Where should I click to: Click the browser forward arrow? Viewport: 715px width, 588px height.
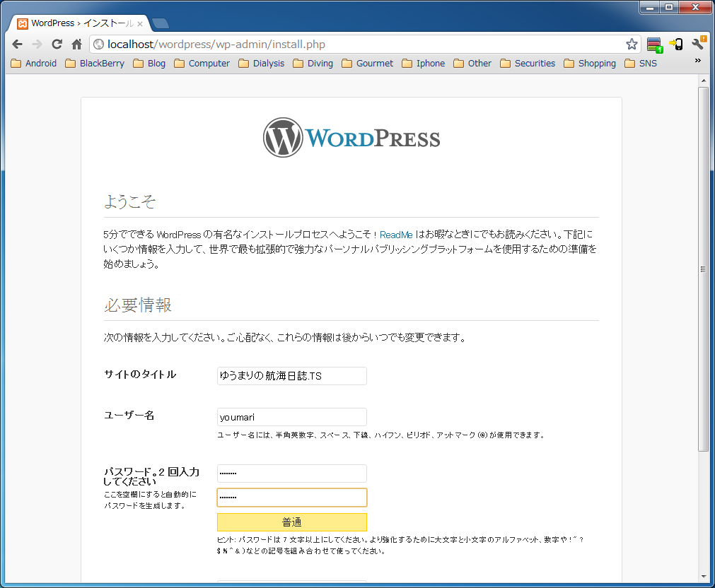tap(37, 45)
